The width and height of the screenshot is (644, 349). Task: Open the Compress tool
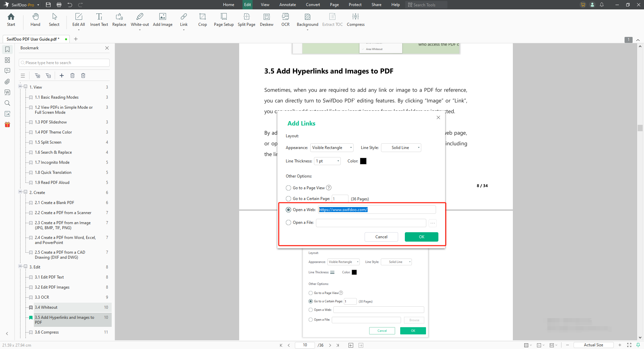[x=356, y=20]
